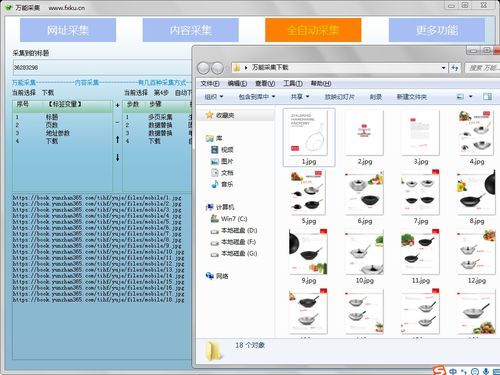This screenshot has width=500, height=375.
Task: Switch to the 内容采集 tab
Action: tap(190, 30)
